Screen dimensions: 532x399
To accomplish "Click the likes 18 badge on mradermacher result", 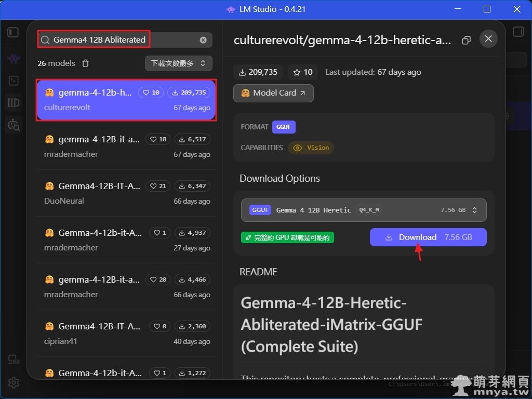I will click(158, 139).
